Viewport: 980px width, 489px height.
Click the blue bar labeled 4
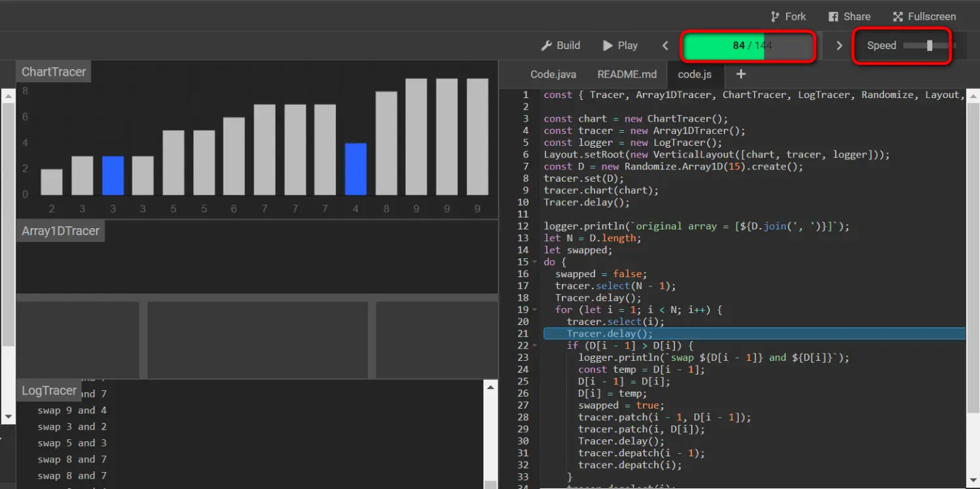355,169
